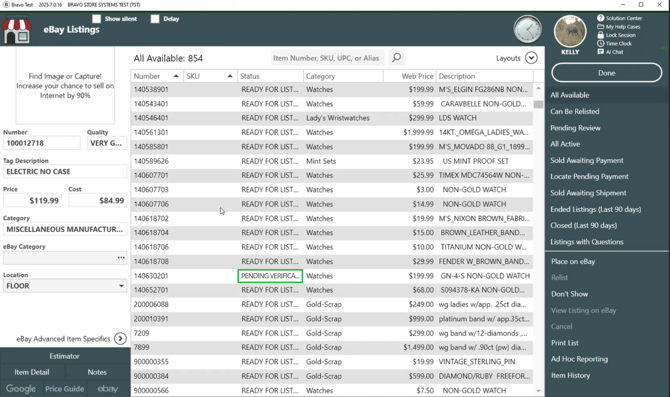Select Ended Listings (Last 90 days)
The width and height of the screenshot is (670, 397).
pos(596,209)
